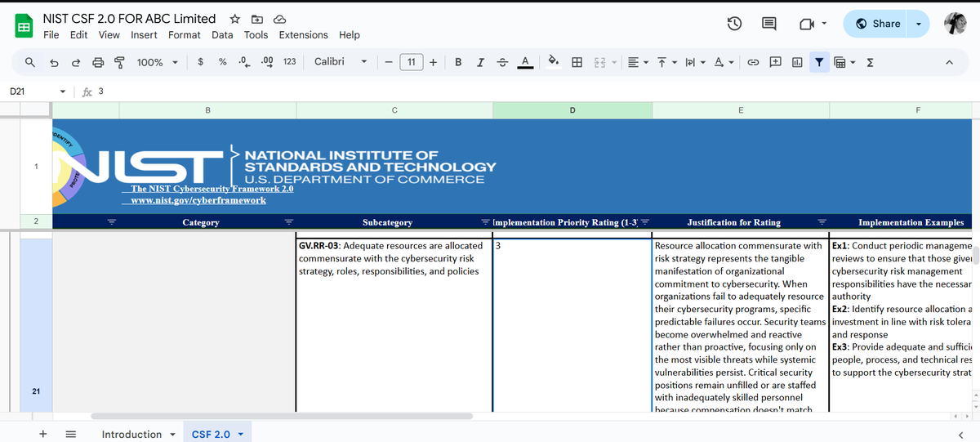Viewport: 980px width, 442px height.
Task: Star the NIST CSF 2.0 document
Action: point(234,19)
